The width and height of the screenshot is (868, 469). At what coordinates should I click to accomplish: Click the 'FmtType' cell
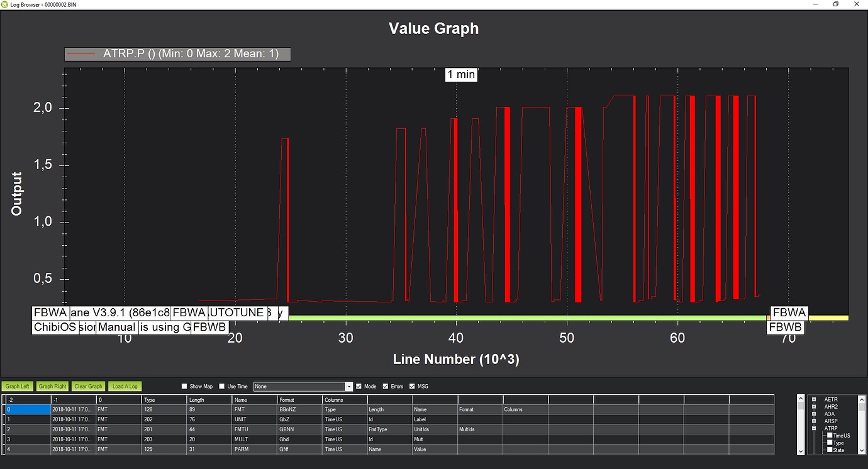389,429
